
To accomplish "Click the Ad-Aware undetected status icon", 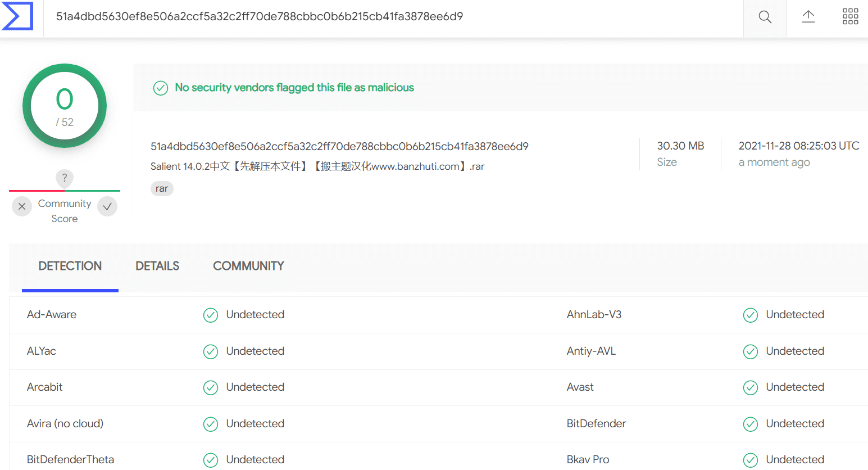I will [x=211, y=315].
